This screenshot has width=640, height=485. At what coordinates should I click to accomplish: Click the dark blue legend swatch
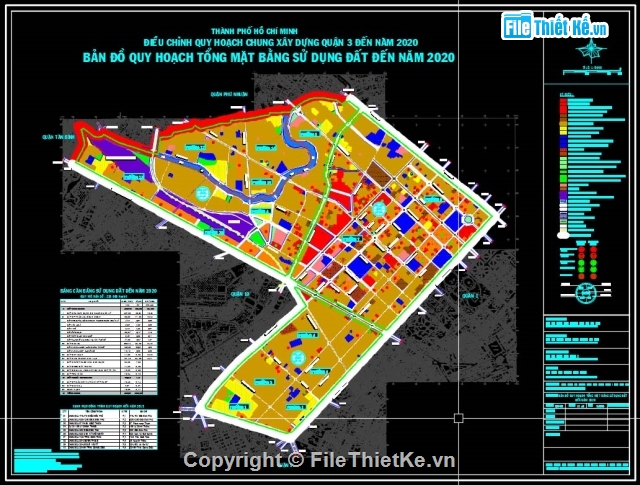(565, 140)
